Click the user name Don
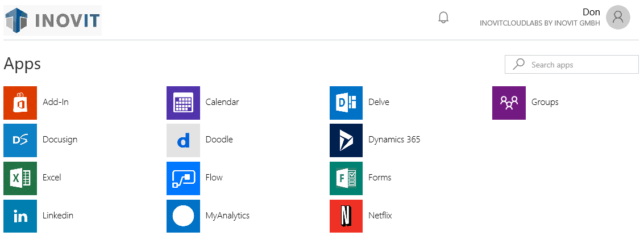The image size is (644, 236). [x=592, y=12]
